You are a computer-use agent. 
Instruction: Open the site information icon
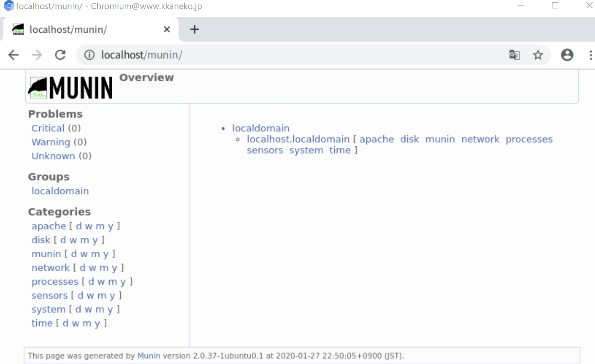click(x=90, y=55)
